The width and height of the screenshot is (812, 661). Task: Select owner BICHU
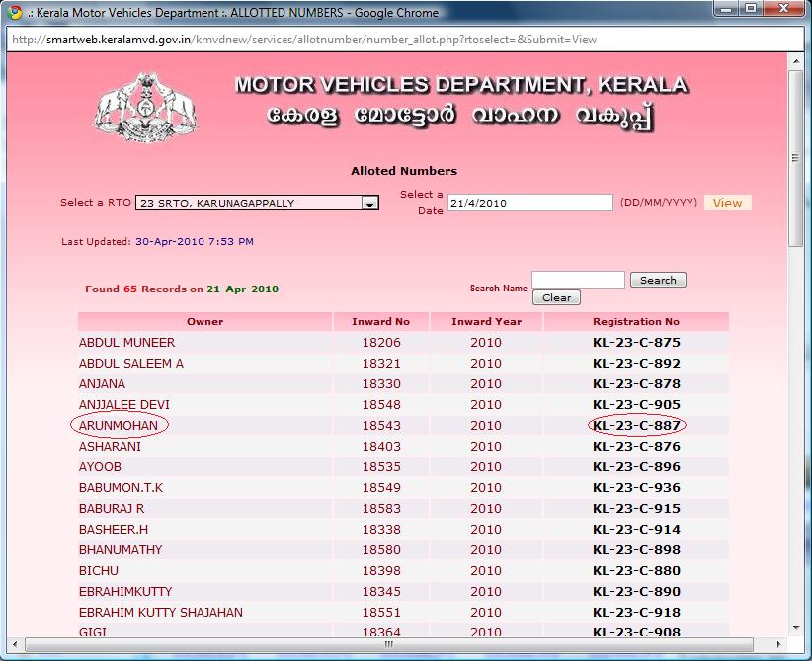[99, 570]
